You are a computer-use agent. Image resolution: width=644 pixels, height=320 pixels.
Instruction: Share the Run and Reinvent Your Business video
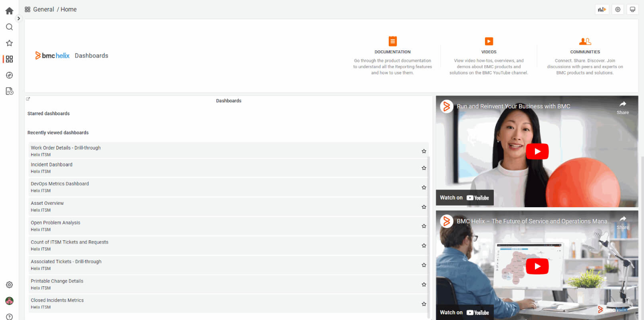pos(622,108)
